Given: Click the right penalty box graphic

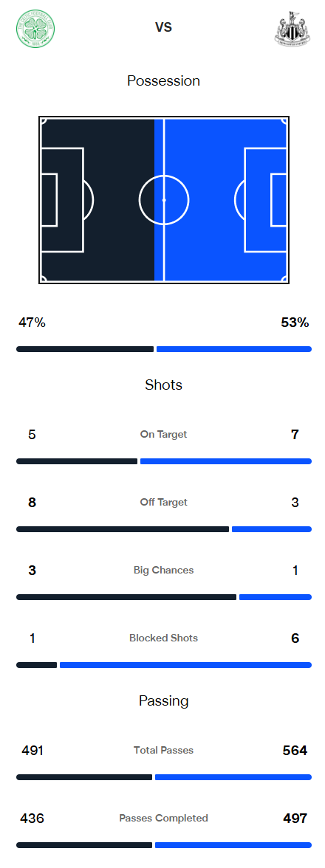Looking at the screenshot, I should point(266,200).
